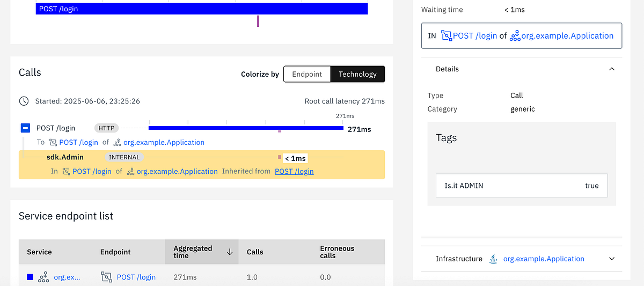The image size is (644, 286).
Task: Click endpoint icon in To row
Action: click(53, 142)
